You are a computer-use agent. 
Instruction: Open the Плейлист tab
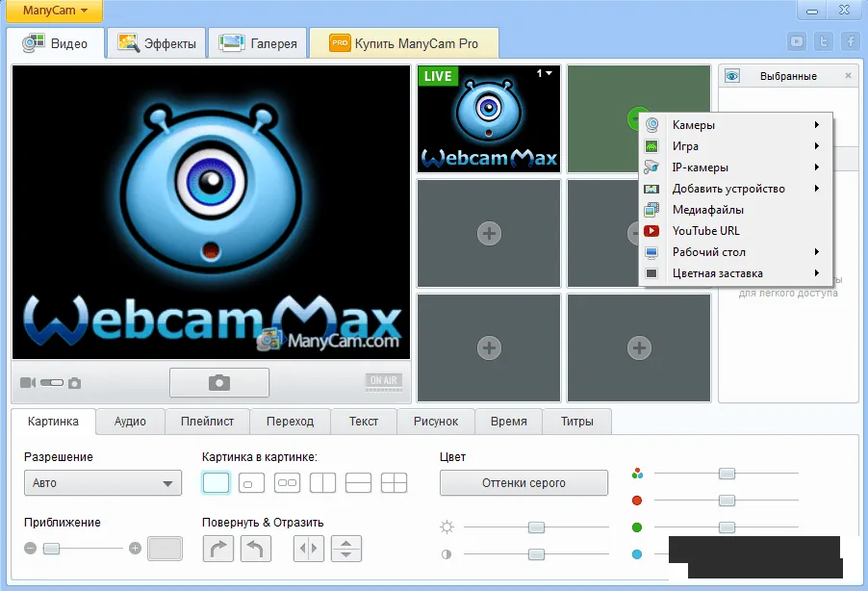click(x=207, y=422)
